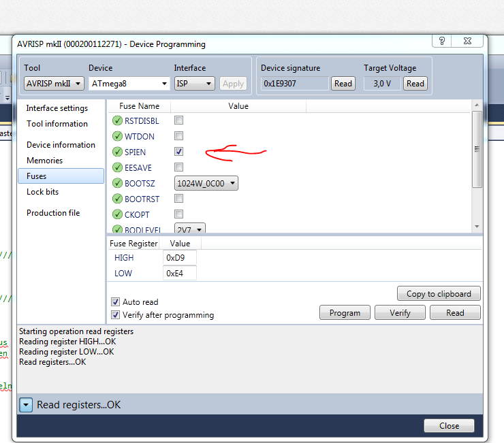Close the Device Programming dialog
The image size is (504, 443).
[x=449, y=426]
